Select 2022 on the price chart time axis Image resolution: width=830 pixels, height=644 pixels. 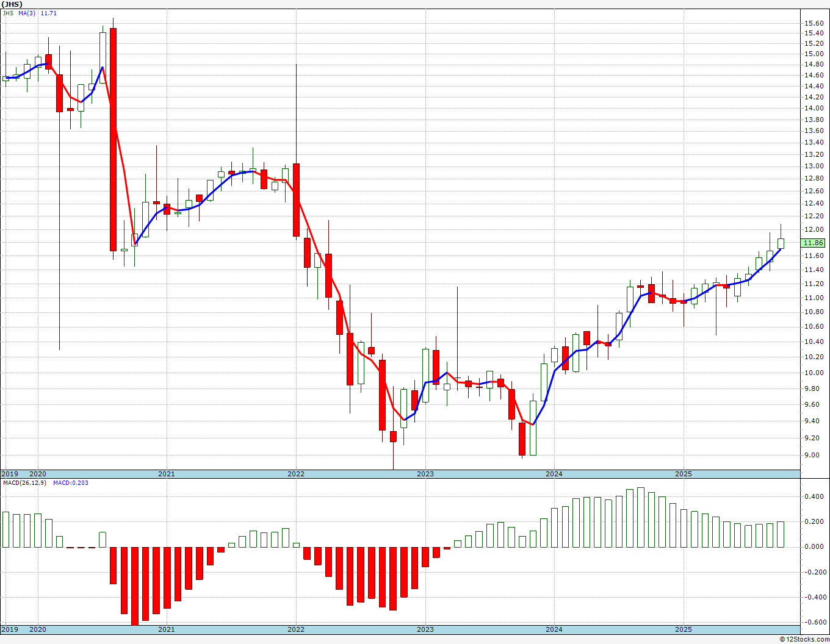[296, 474]
